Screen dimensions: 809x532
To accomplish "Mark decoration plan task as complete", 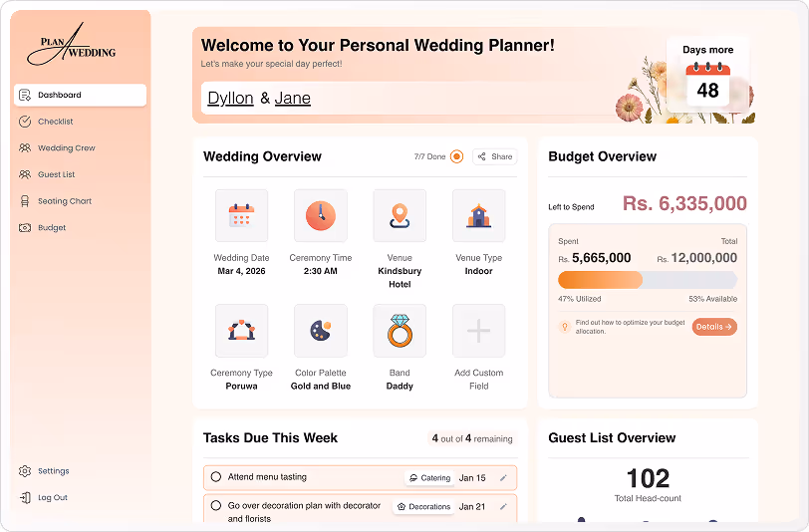I will pos(216,506).
